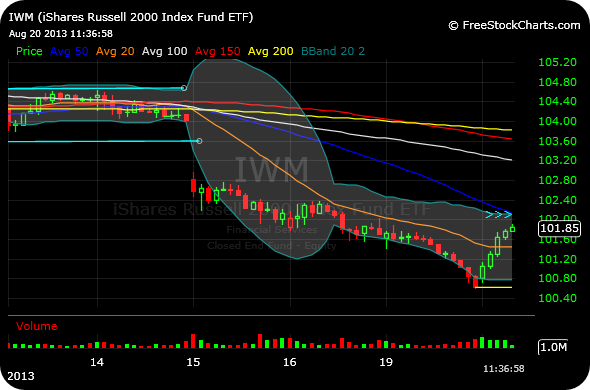Select the red Avg 150 legend label
The image size is (590, 390).
click(217, 51)
